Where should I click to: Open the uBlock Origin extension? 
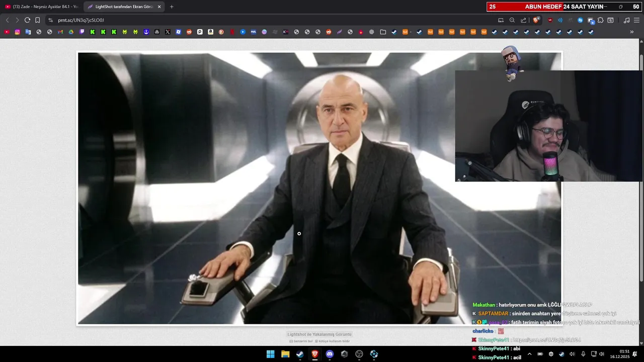click(x=549, y=20)
